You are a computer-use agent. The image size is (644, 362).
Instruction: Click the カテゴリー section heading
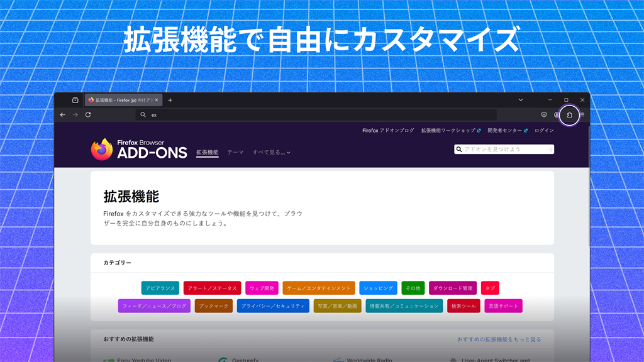(117, 263)
